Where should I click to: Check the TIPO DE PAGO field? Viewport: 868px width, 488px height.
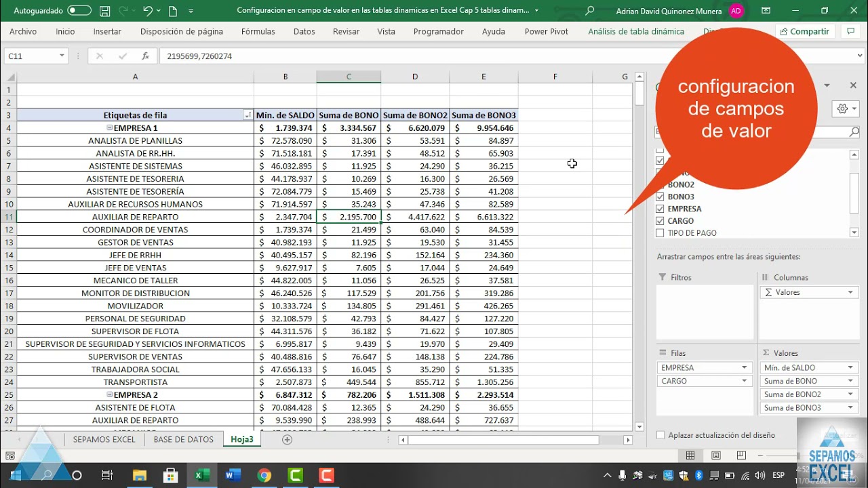click(660, 233)
